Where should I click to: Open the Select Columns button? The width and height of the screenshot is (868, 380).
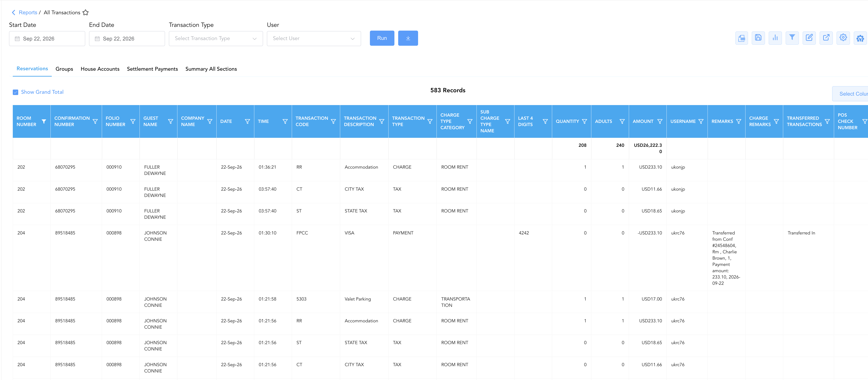[850, 94]
